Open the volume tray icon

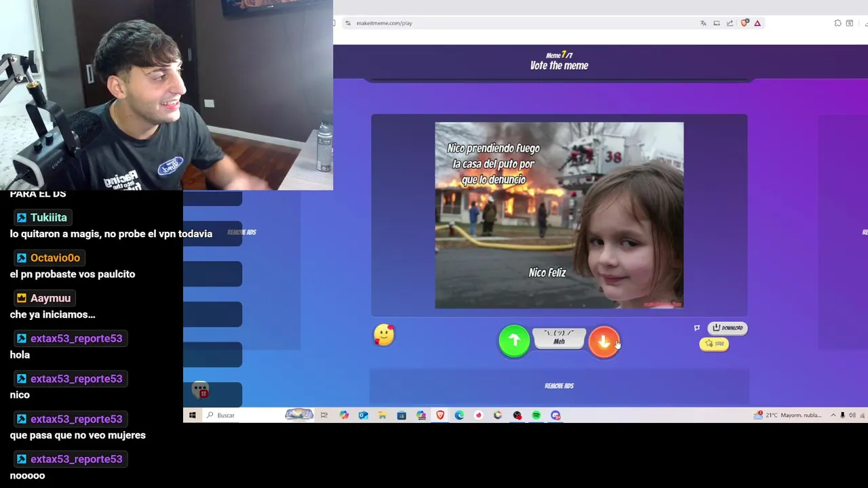click(852, 415)
